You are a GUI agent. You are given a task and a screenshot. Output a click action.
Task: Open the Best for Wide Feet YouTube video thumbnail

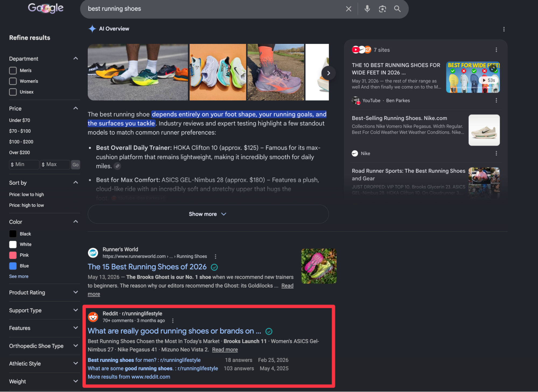(473, 77)
